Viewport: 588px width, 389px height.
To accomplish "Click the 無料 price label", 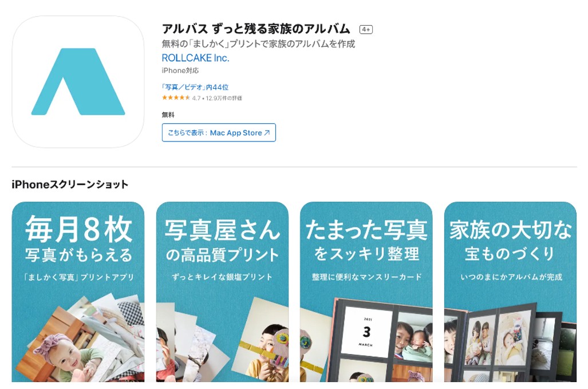I will [x=168, y=115].
